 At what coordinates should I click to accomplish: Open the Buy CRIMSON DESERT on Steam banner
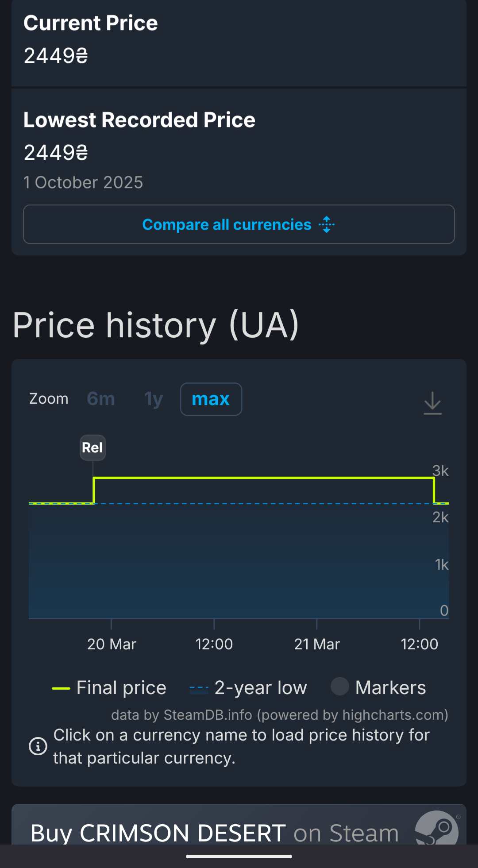tap(215, 832)
